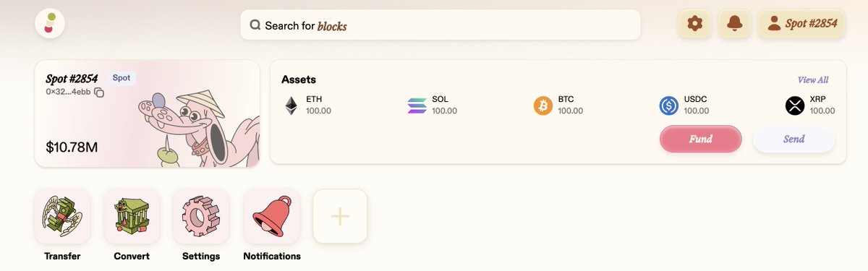This screenshot has height=271, width=868.
Task: Open the red bell Notifications app
Action: (272, 216)
